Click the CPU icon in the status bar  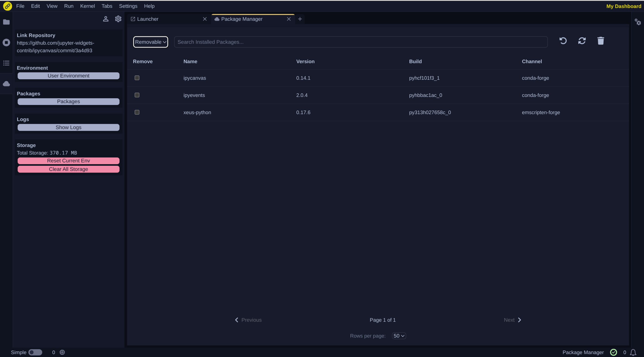62,352
